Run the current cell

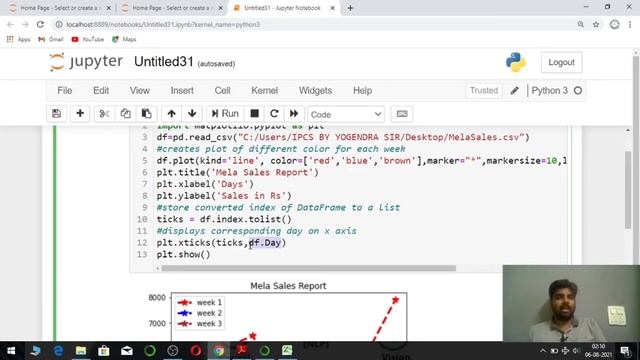[225, 114]
